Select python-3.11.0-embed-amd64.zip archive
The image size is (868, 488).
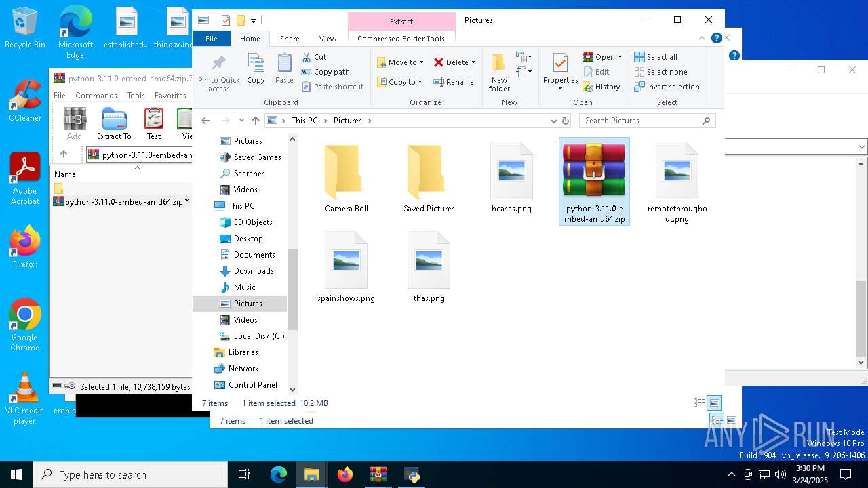[x=594, y=182]
